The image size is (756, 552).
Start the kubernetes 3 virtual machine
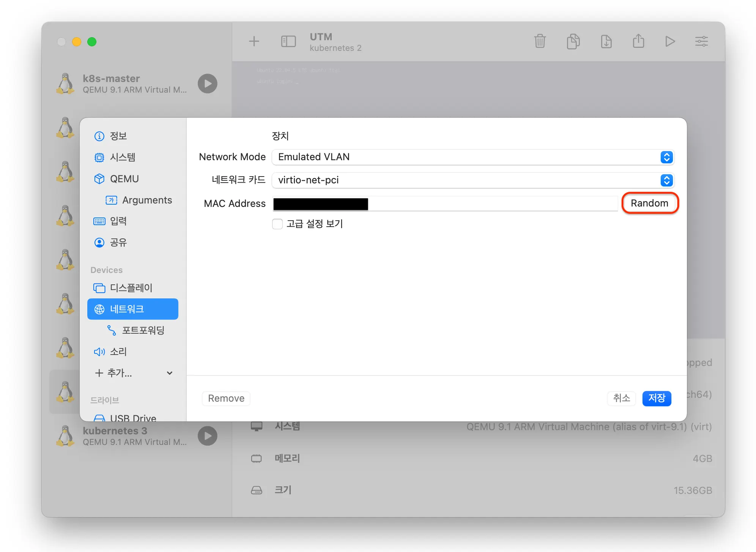(207, 436)
